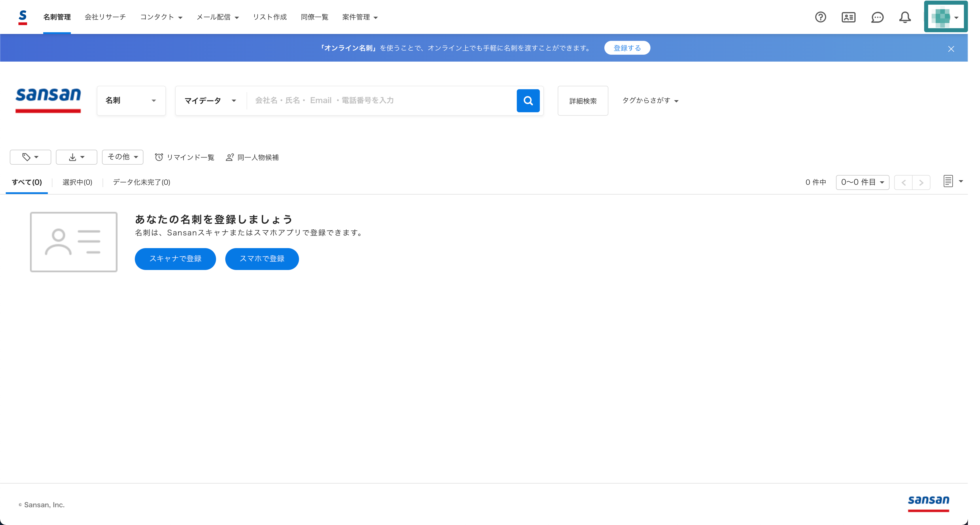Click the © Sansan, Inc. footer text
The height and width of the screenshot is (525, 980).
(42, 505)
